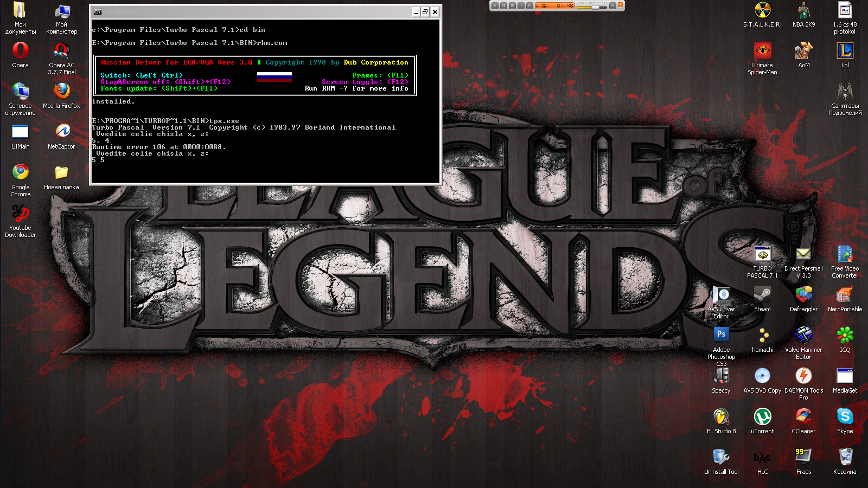Skip to next track in media widget

point(529,5)
